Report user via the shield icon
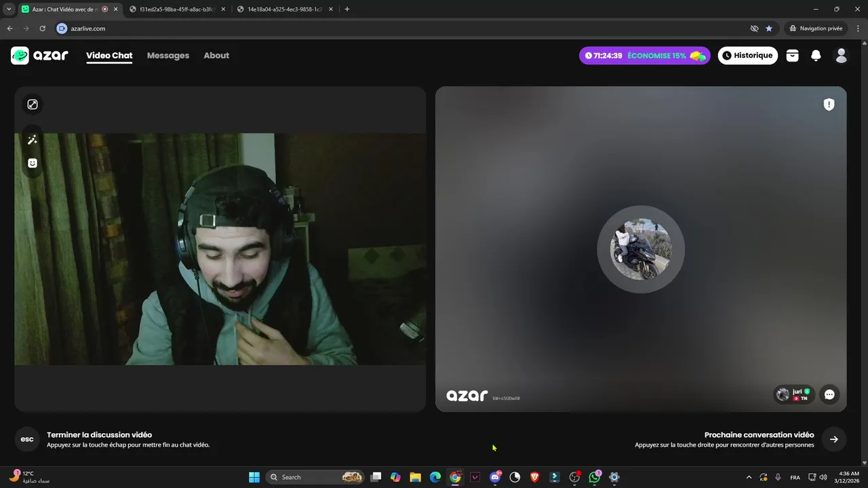Image resolution: width=868 pixels, height=488 pixels. pos(829,104)
